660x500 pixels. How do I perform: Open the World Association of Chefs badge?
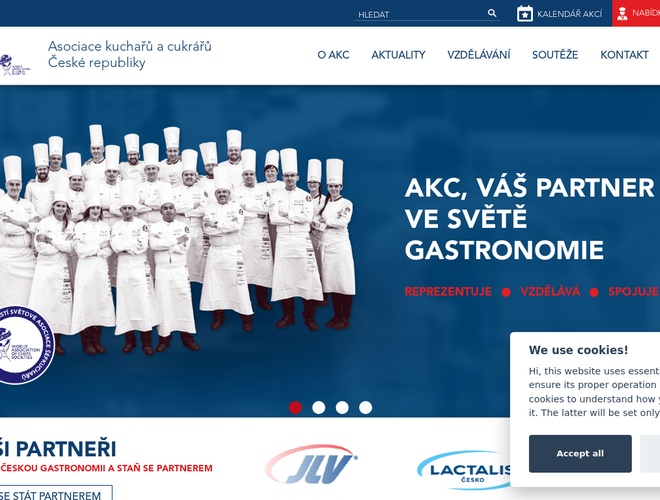click(24, 345)
